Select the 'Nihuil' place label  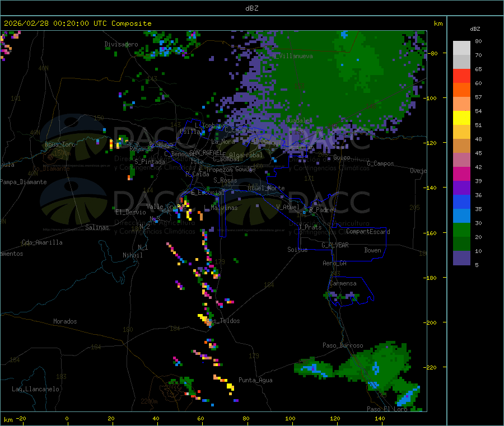click(x=132, y=255)
